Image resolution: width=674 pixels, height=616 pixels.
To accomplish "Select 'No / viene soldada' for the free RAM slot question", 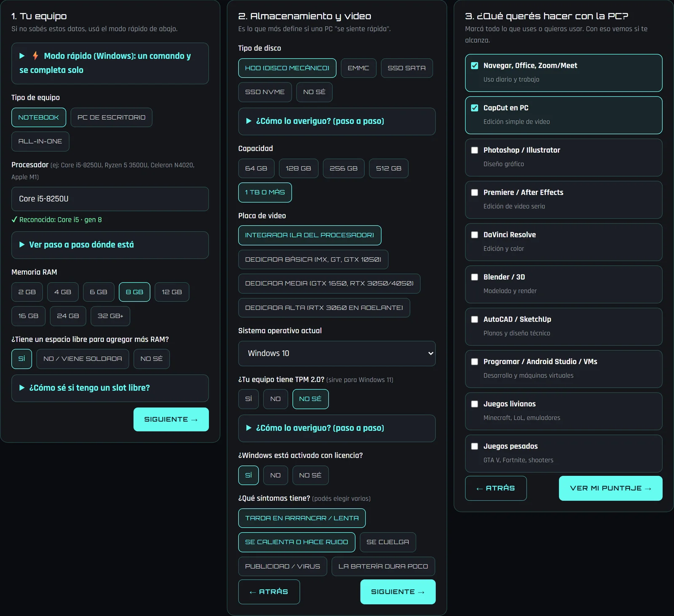I will click(x=83, y=359).
